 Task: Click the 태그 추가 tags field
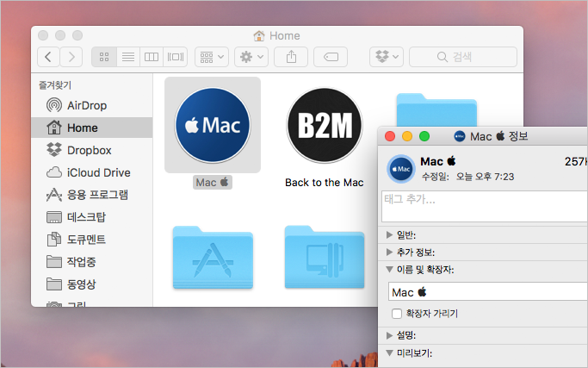click(x=485, y=206)
